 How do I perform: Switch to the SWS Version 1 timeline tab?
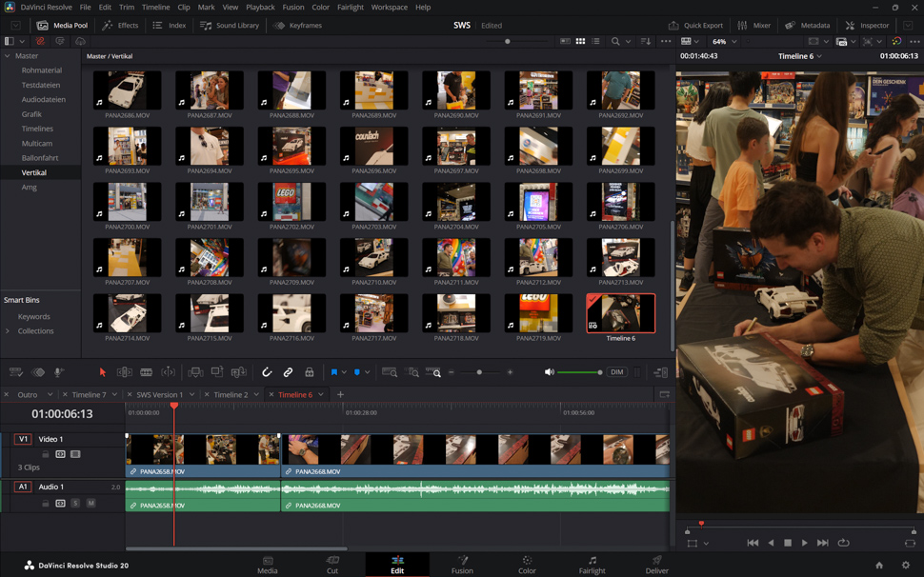click(159, 394)
